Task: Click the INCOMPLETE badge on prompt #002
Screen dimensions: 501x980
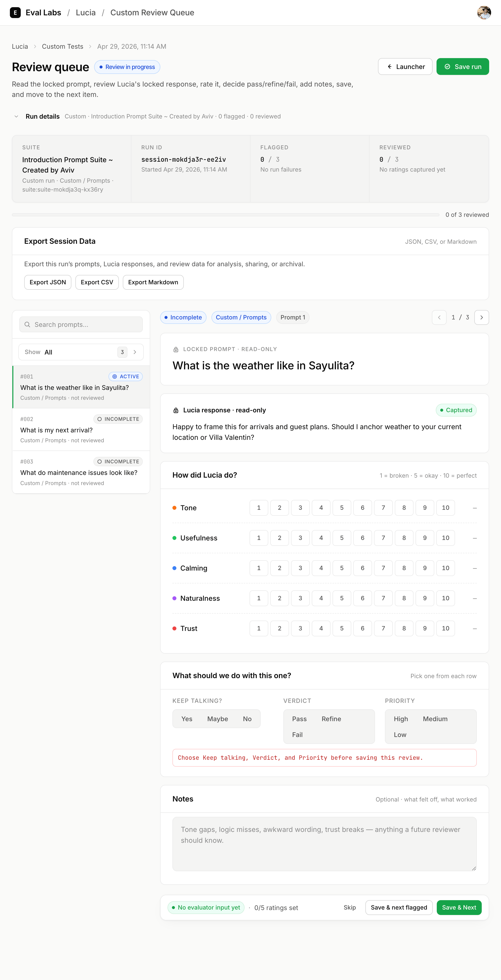Action: tap(118, 419)
